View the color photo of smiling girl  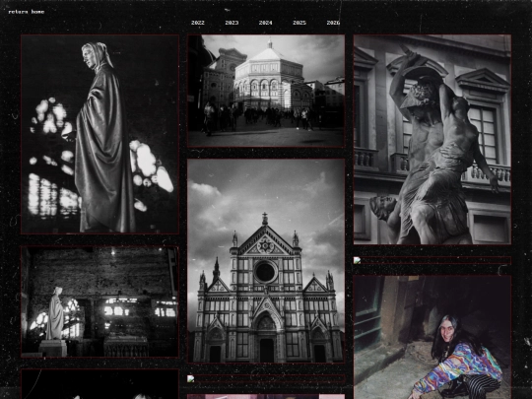tap(432, 337)
